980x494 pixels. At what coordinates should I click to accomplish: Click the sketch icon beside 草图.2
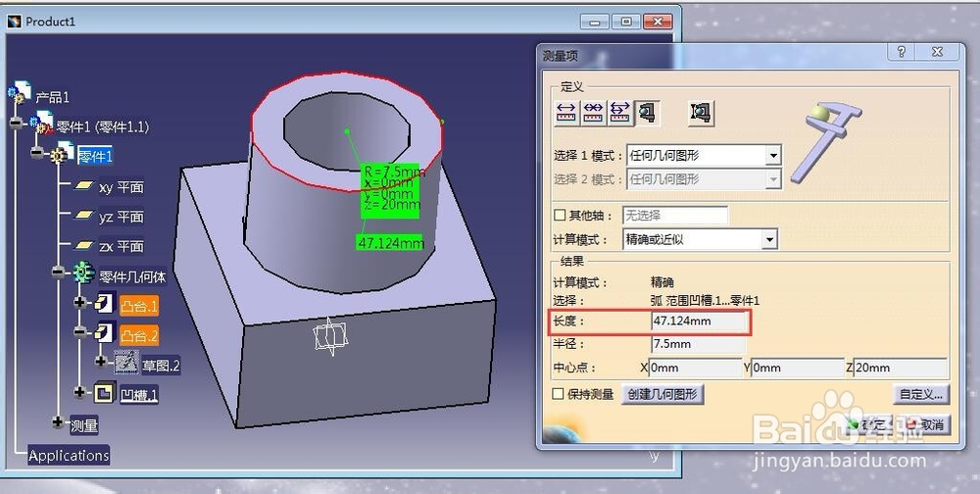click(126, 362)
